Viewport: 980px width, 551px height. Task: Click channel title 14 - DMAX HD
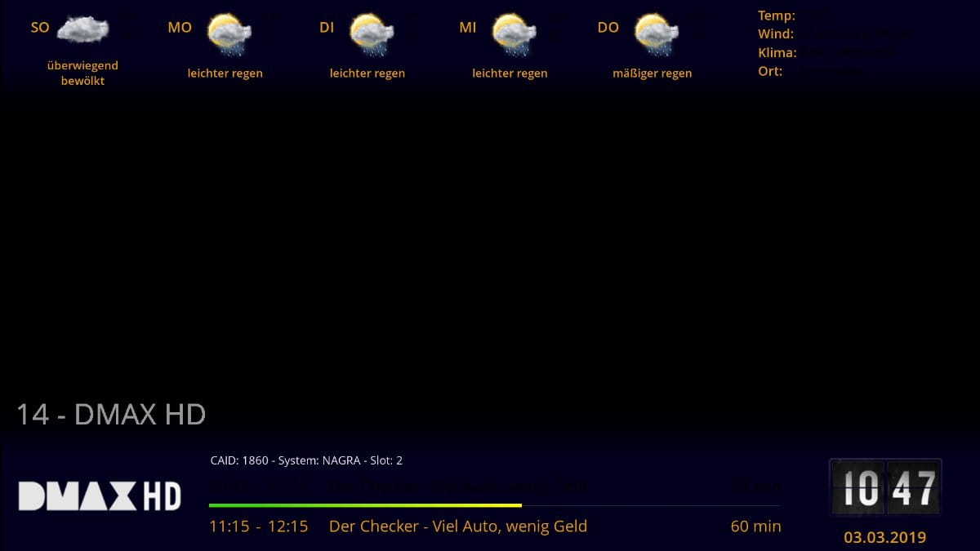pyautogui.click(x=111, y=415)
